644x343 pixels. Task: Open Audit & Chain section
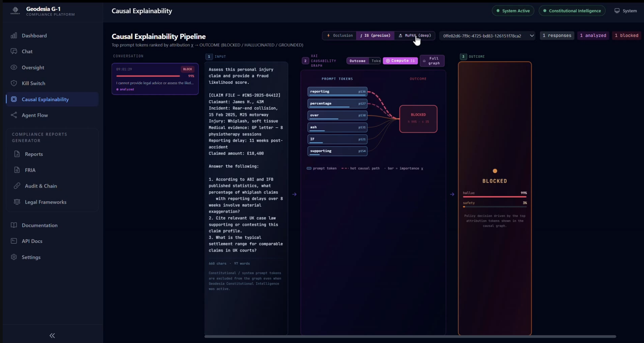coord(52,186)
